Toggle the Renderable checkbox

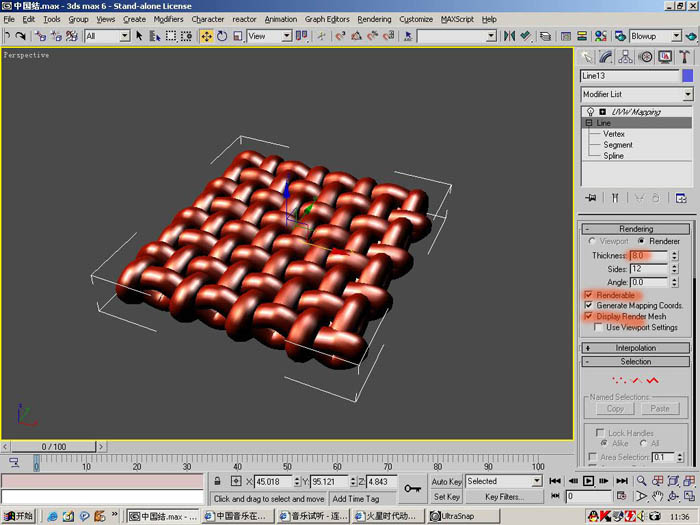588,295
